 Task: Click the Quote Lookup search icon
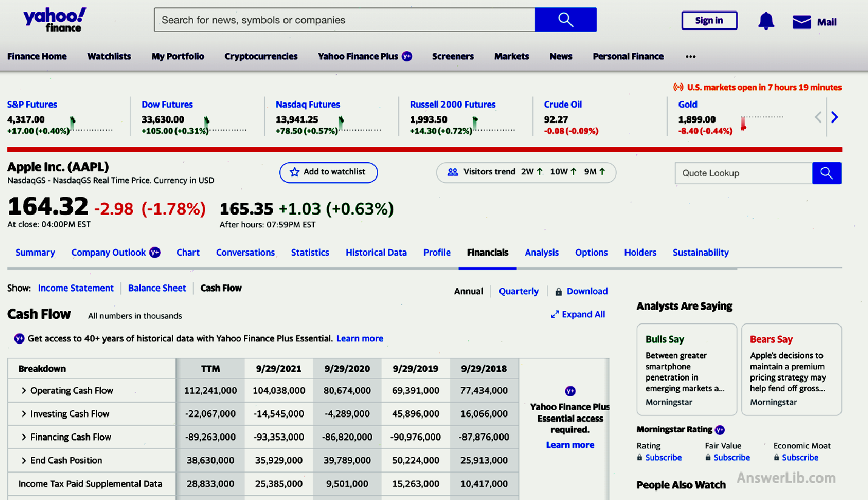(827, 173)
